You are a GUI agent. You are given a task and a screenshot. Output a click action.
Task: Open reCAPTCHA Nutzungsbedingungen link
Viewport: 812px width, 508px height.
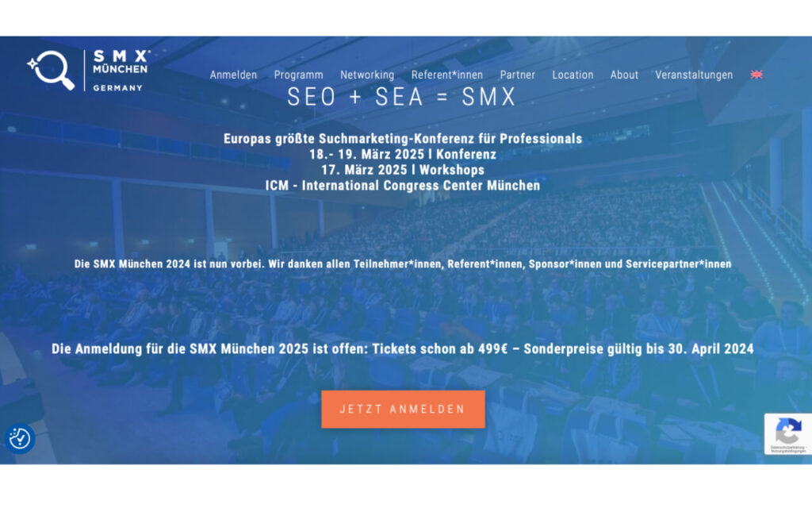coord(787,452)
